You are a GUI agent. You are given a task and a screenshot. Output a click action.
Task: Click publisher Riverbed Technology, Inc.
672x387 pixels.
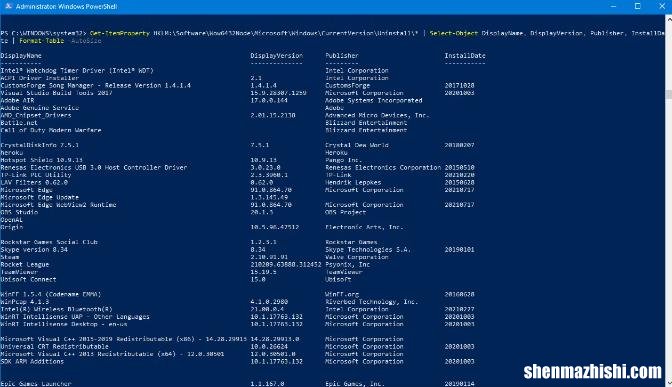coord(371,302)
